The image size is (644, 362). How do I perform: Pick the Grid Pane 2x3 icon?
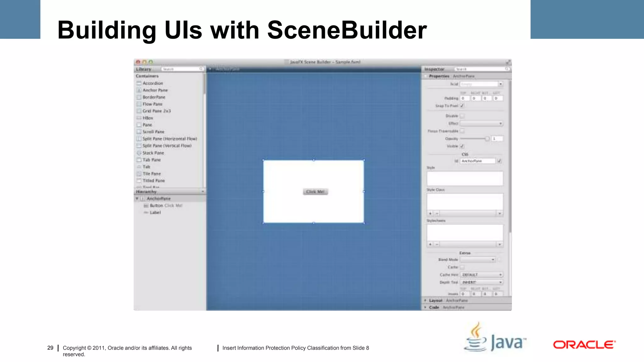(139, 111)
